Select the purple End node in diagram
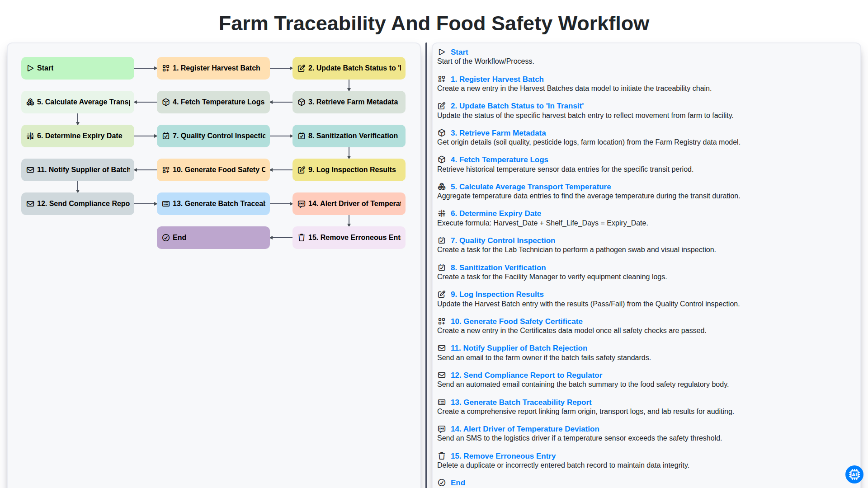868x488 pixels. pos(213,238)
